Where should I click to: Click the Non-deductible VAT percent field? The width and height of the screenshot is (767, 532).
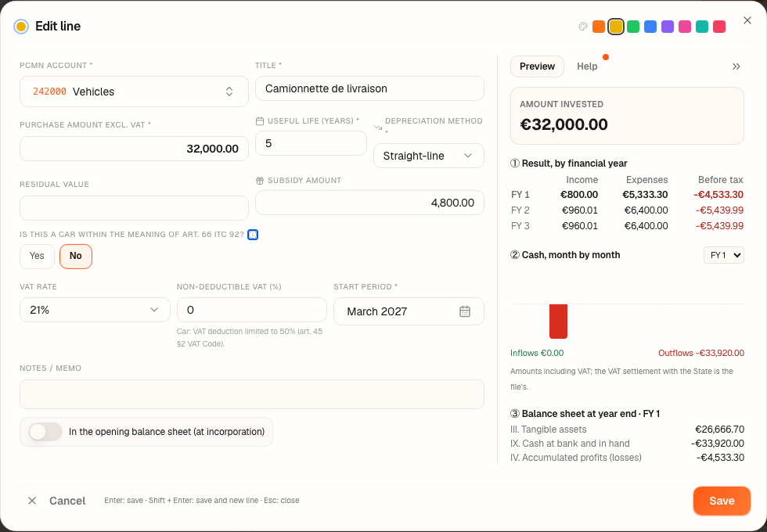point(252,310)
